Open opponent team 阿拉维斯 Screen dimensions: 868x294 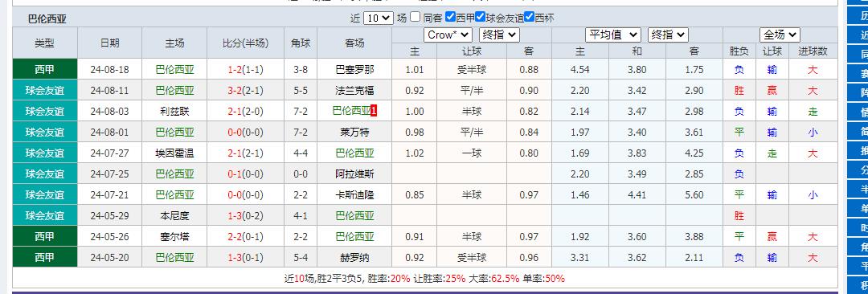[354, 174]
